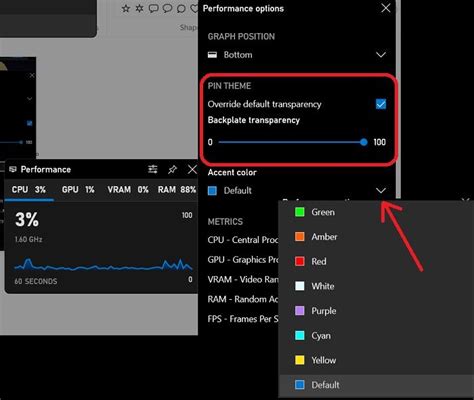
Task: Select the CPU 3% tab
Action: point(29,190)
